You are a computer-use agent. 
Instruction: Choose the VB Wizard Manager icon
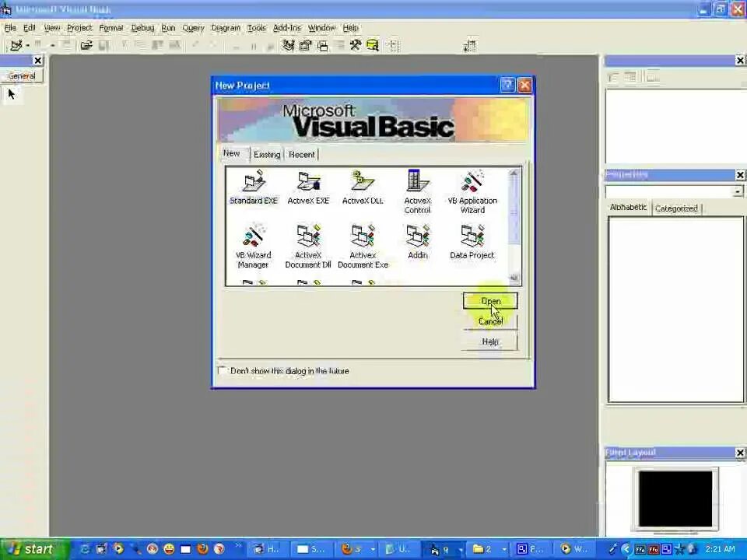254,247
